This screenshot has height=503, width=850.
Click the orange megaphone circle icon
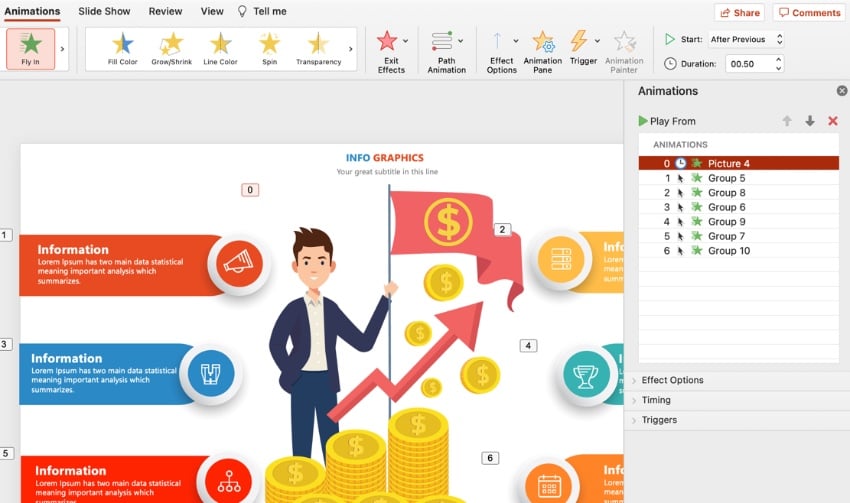(239, 264)
